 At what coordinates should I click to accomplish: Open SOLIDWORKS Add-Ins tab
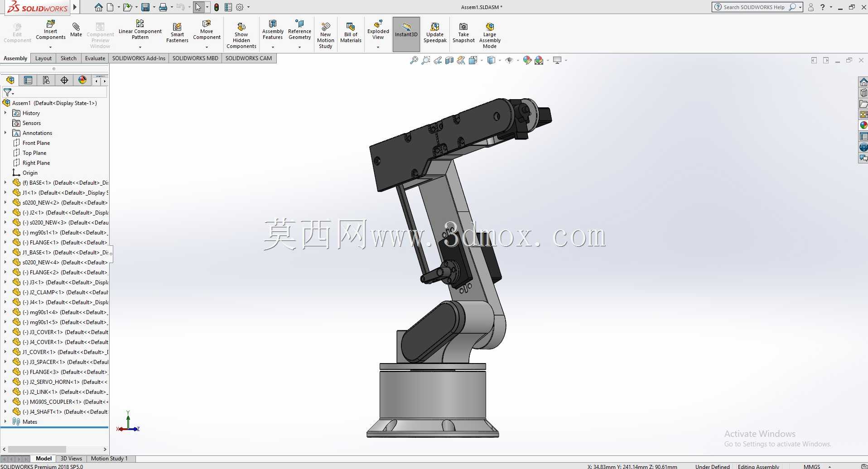tap(139, 58)
